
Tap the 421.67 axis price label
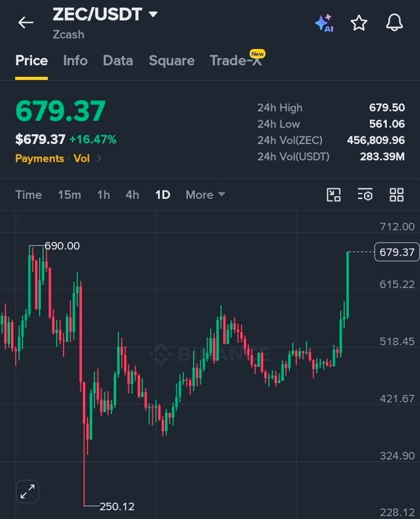click(397, 398)
